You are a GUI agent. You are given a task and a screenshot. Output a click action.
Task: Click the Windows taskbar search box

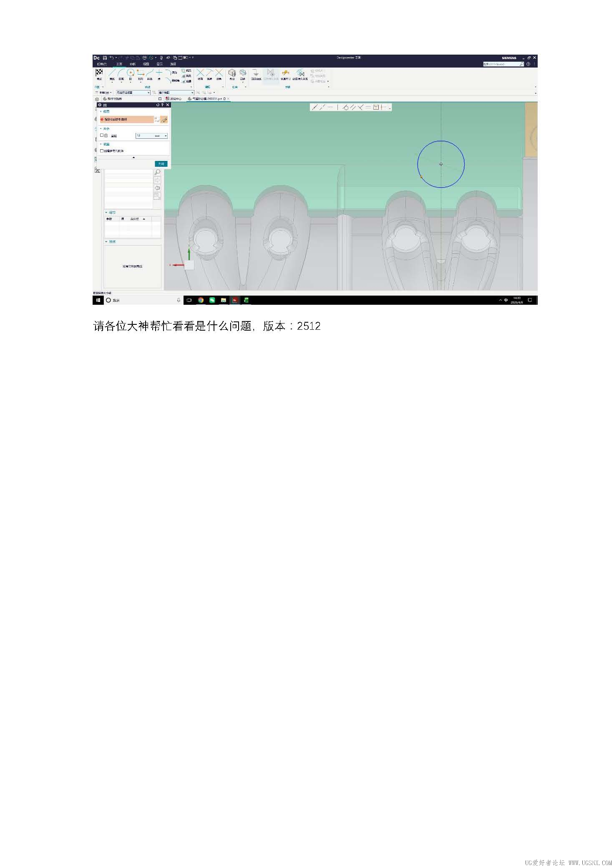(x=143, y=300)
